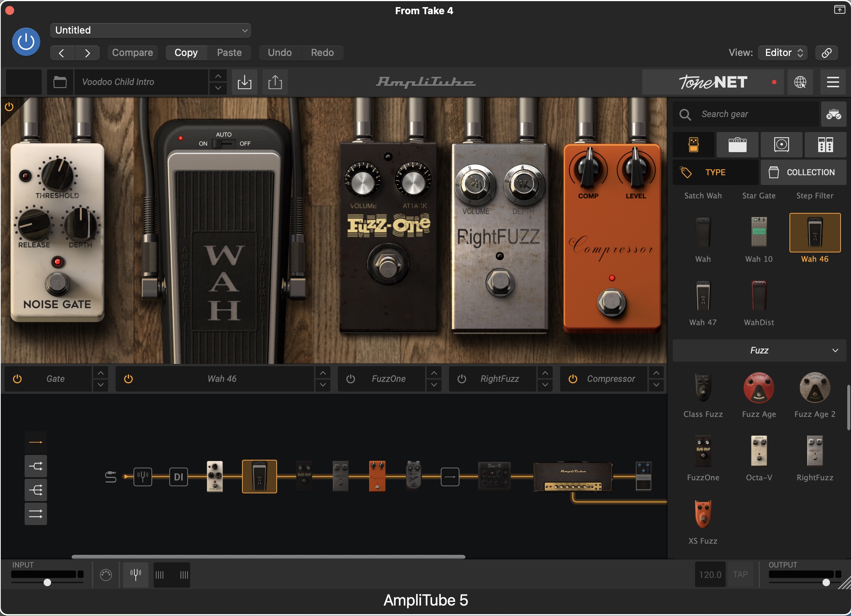Open the preset browser folder icon

tap(60, 82)
